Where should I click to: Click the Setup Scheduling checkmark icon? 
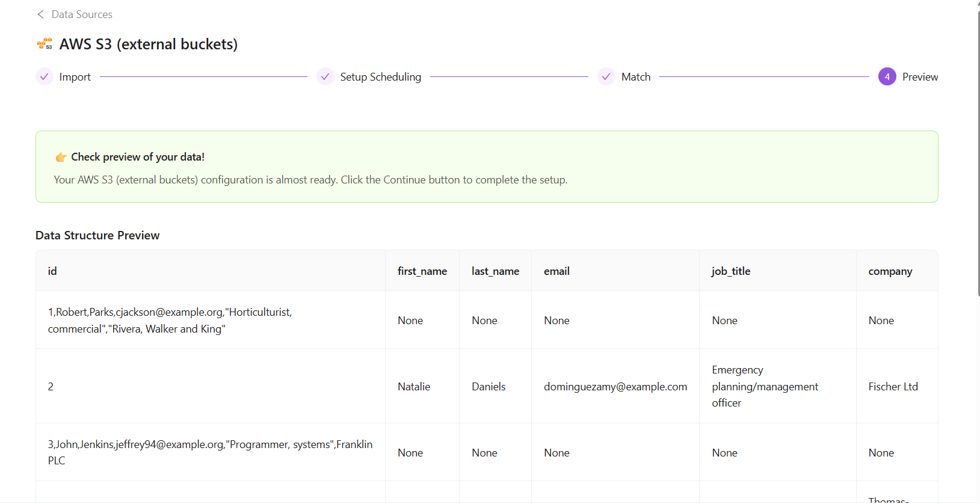pos(325,77)
